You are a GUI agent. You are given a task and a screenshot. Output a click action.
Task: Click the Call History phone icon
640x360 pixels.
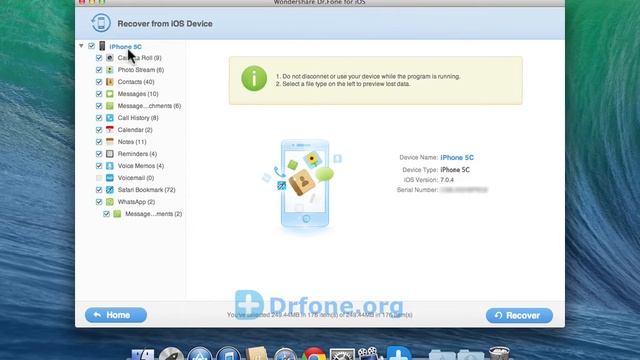coord(110,118)
